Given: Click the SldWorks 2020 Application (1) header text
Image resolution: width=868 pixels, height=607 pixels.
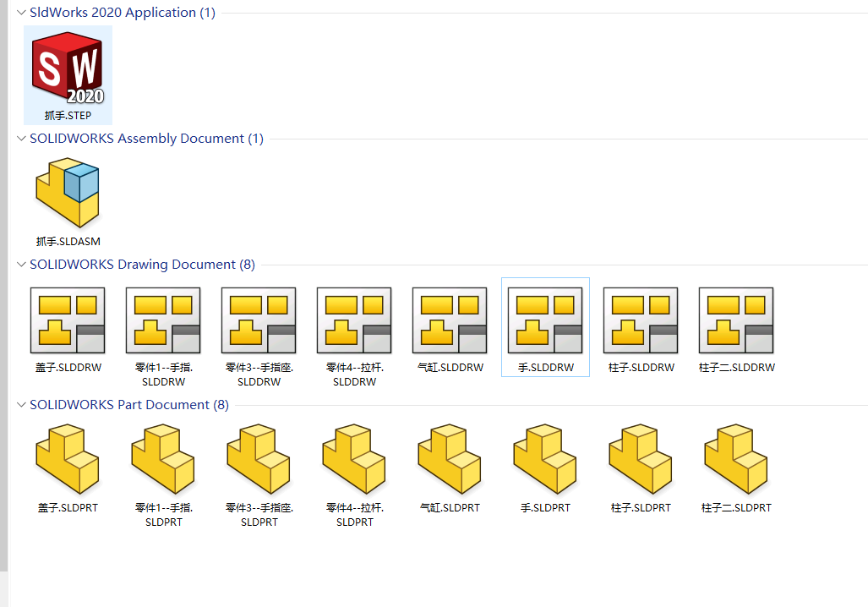Looking at the screenshot, I should (x=123, y=12).
